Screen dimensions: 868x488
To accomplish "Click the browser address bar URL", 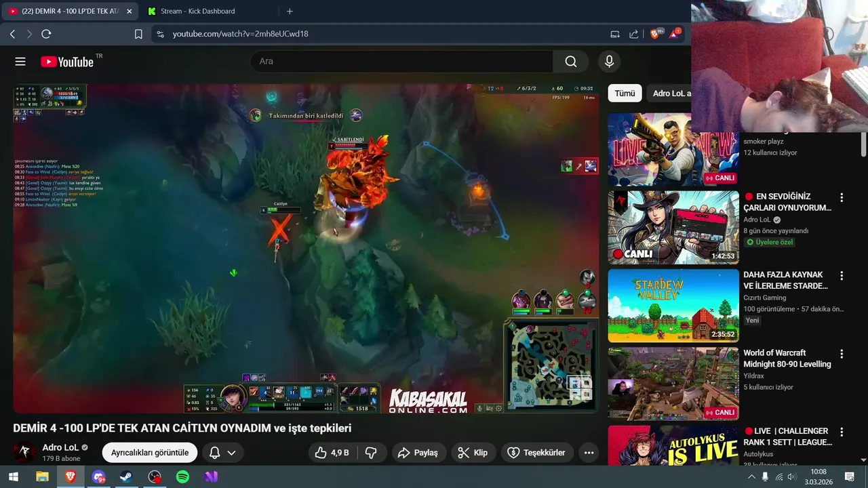I will [240, 34].
